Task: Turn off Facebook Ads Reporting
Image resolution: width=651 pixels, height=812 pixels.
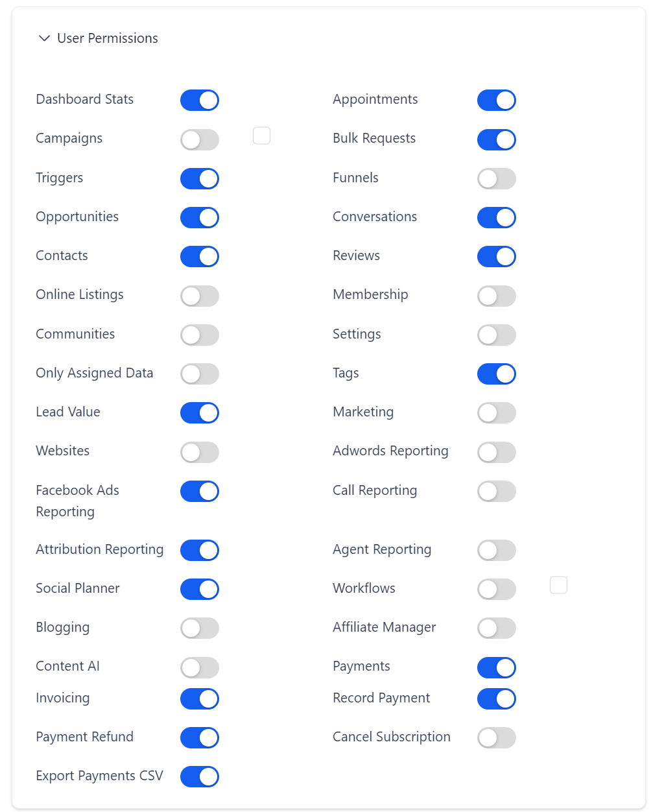Action: [x=200, y=491]
